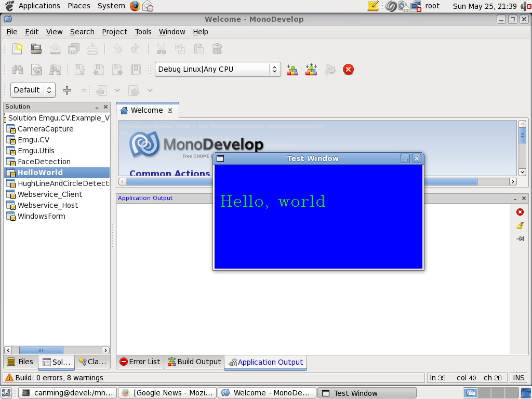532x399 pixels.
Task: Click the Redo arrow icon
Action: click(x=136, y=49)
